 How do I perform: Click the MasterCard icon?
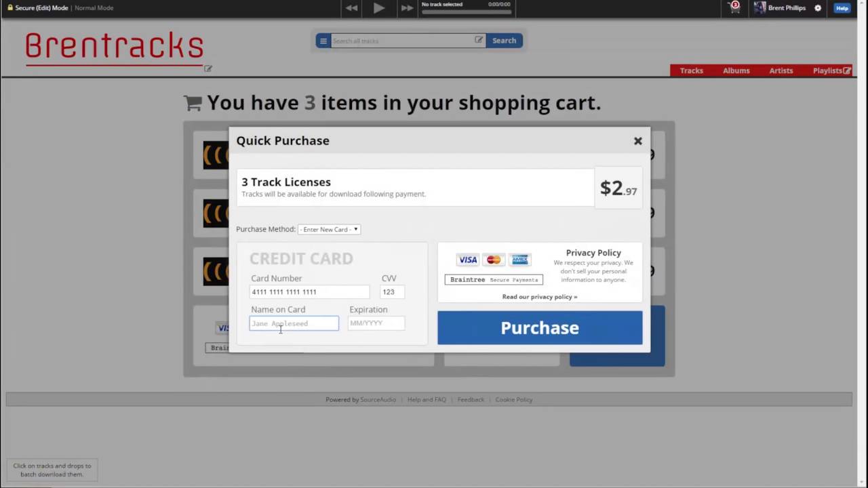click(x=494, y=260)
